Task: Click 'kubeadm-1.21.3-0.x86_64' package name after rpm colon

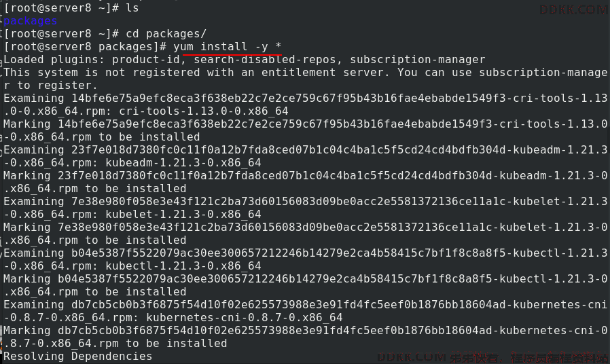Action: pyautogui.click(x=183, y=162)
